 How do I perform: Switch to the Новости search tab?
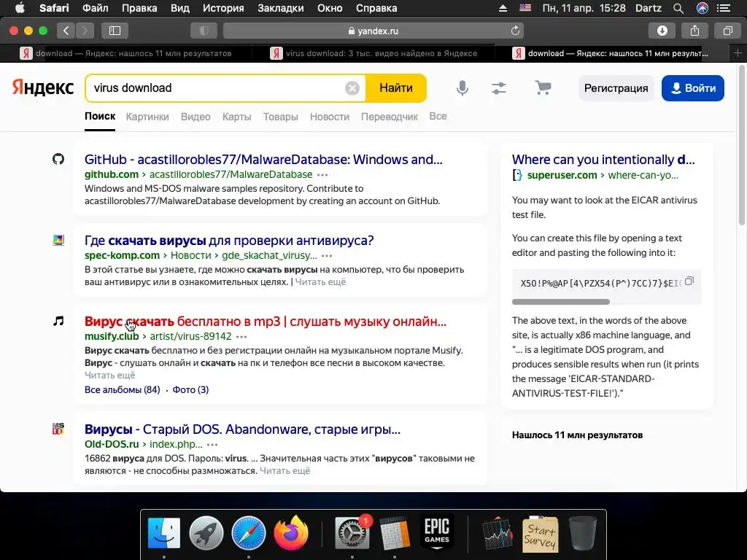330,117
